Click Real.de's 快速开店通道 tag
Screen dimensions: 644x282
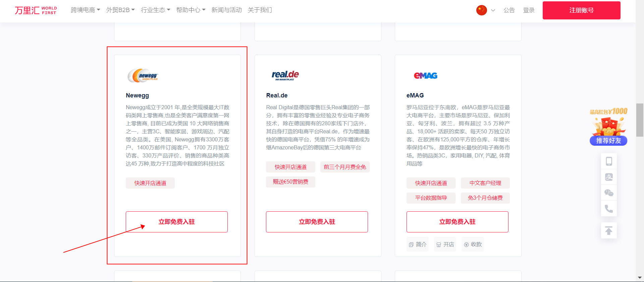(x=291, y=167)
